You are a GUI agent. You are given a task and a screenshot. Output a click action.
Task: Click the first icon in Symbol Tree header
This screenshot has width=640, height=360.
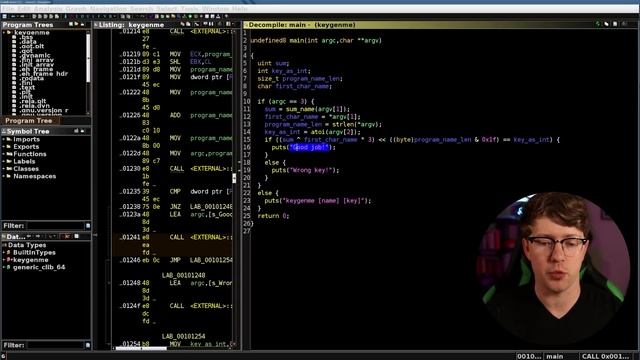(76, 131)
